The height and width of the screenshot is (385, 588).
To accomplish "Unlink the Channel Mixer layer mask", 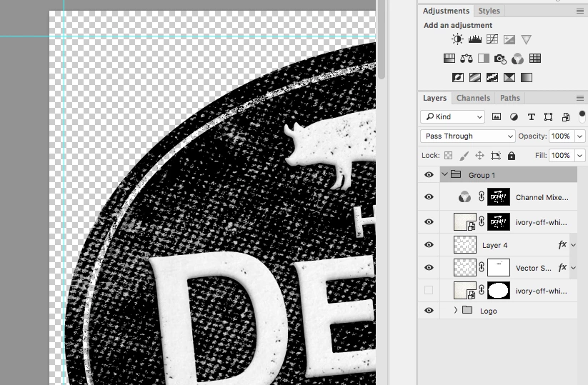I will coord(482,197).
